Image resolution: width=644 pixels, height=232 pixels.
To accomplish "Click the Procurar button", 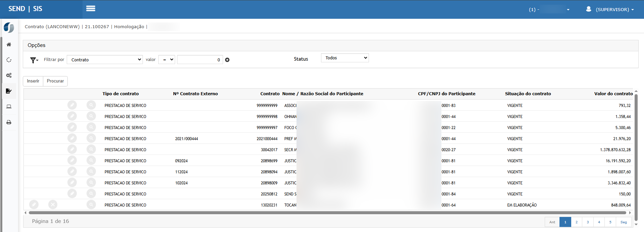I will coord(55,81).
